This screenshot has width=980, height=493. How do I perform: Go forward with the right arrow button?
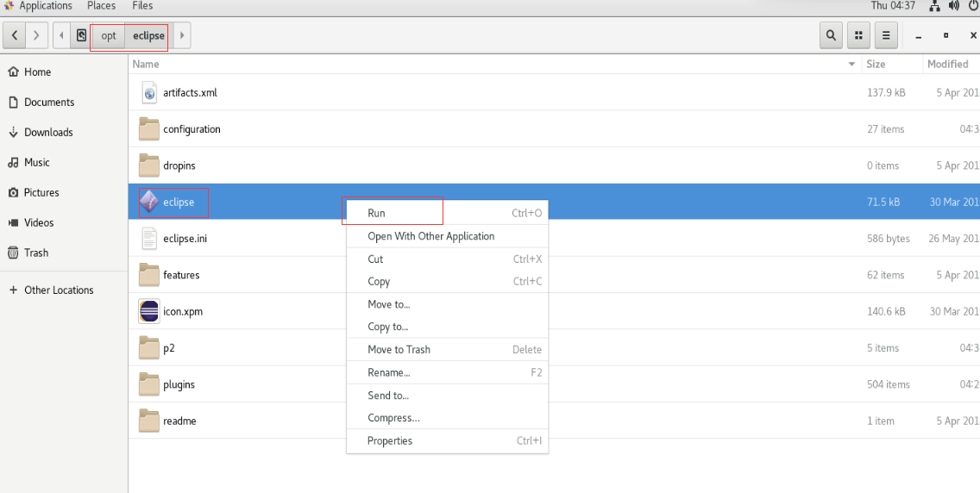click(37, 35)
